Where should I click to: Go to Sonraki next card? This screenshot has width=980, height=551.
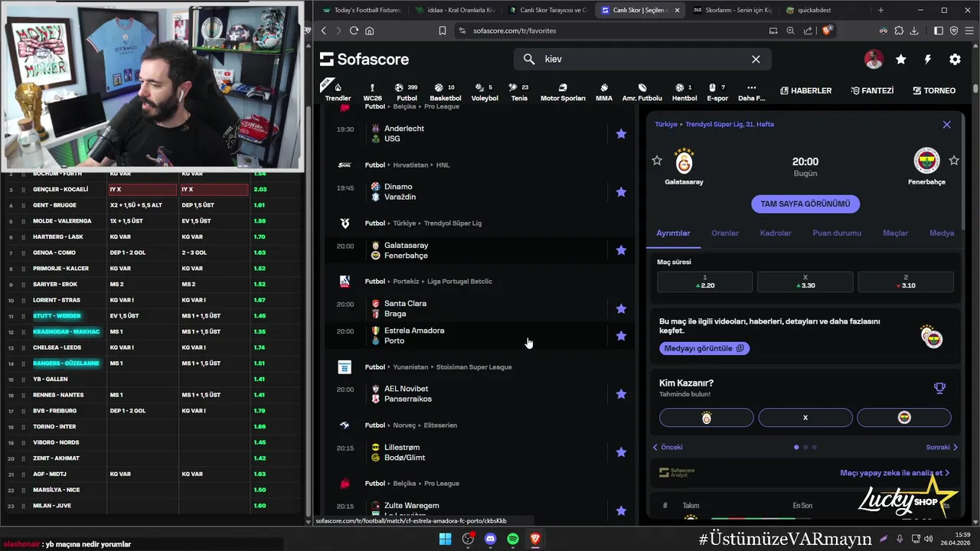(x=942, y=447)
